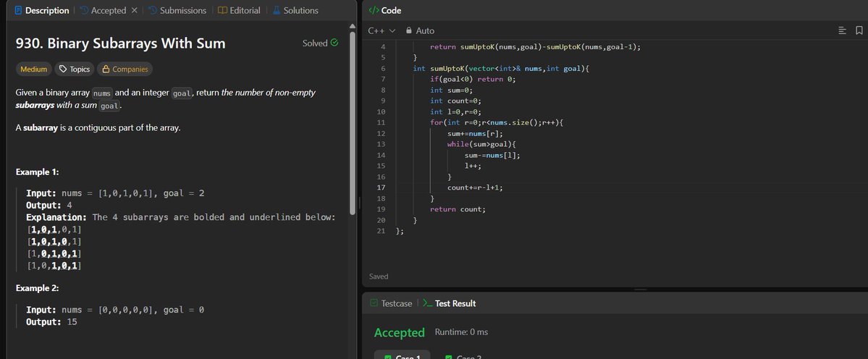Click the Accepted result text
Image resolution: width=868 pixels, height=359 pixels.
[399, 332]
